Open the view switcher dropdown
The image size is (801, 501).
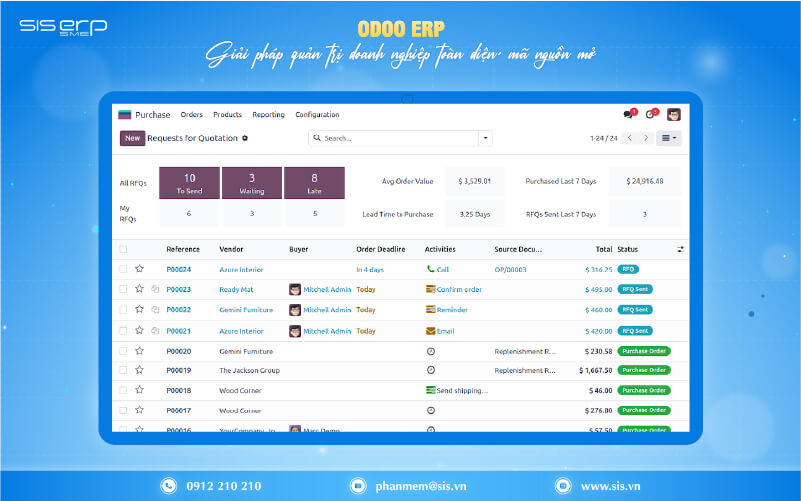click(x=670, y=138)
